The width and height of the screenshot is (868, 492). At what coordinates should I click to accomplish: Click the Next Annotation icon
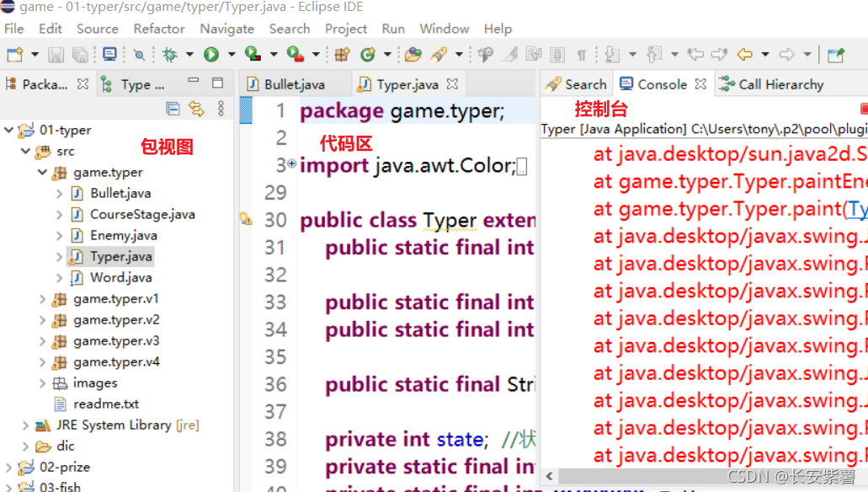click(x=612, y=54)
